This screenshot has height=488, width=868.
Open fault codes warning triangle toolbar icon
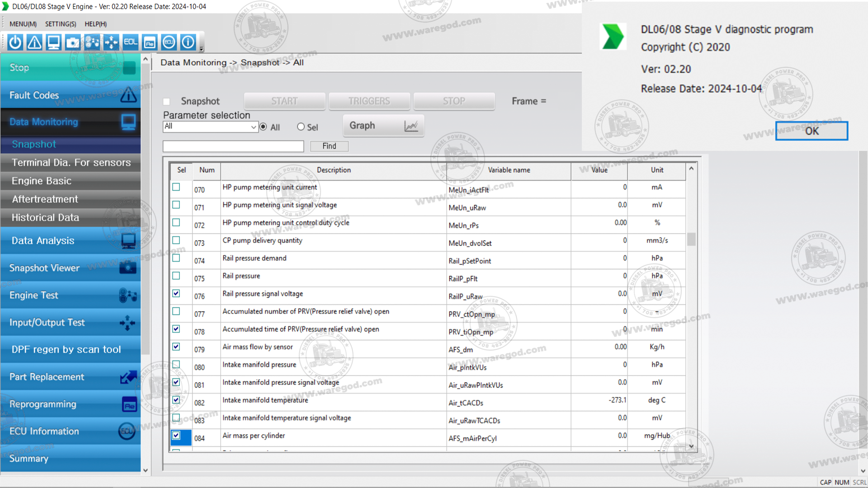[x=34, y=42]
